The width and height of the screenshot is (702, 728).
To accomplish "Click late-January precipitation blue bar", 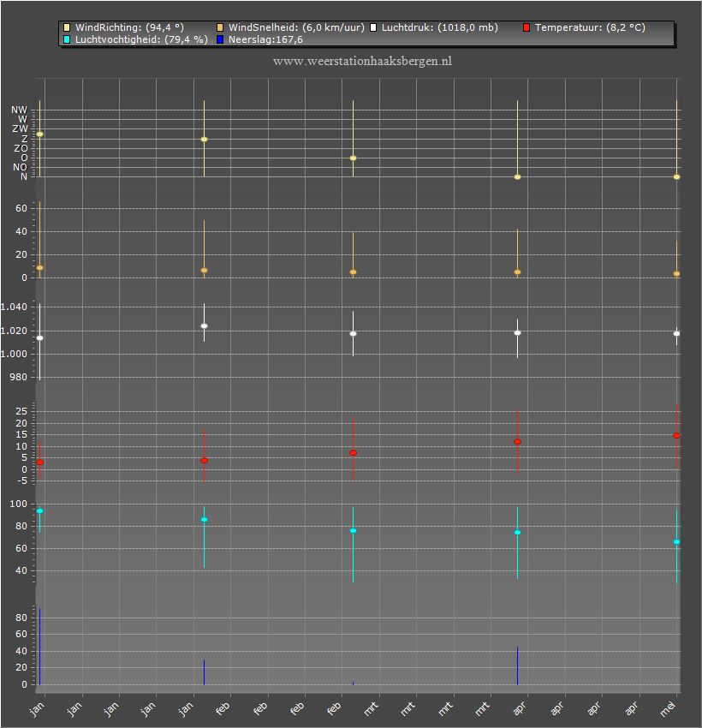I will [204, 672].
